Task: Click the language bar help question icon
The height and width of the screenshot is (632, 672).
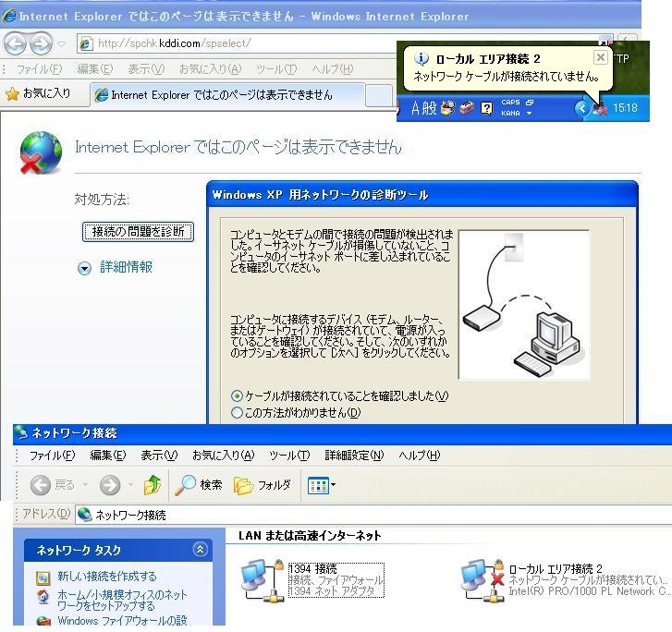Action: click(x=486, y=108)
